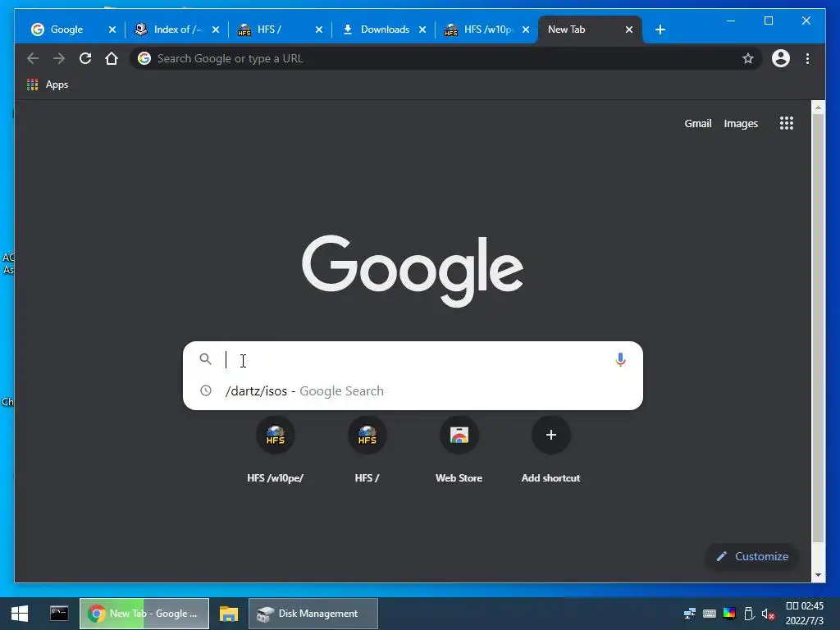Click the forward navigation arrow
Screen dimensions: 840x630
pyautogui.click(x=59, y=58)
